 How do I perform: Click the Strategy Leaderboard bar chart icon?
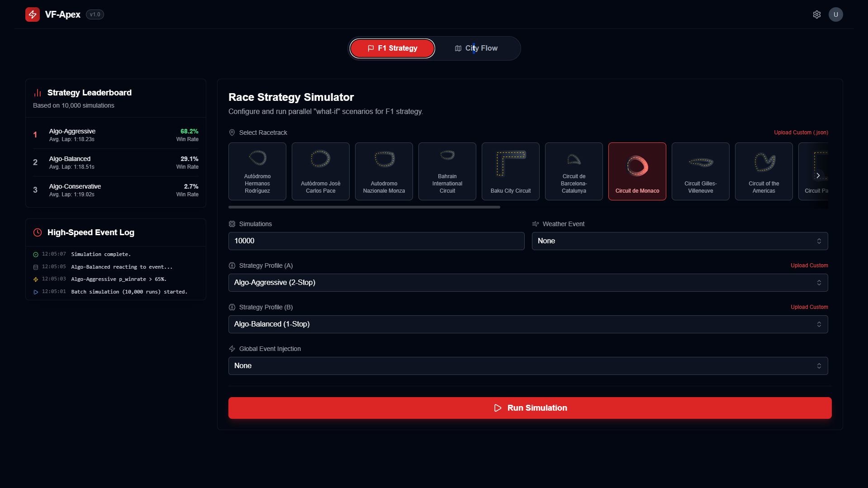point(38,93)
